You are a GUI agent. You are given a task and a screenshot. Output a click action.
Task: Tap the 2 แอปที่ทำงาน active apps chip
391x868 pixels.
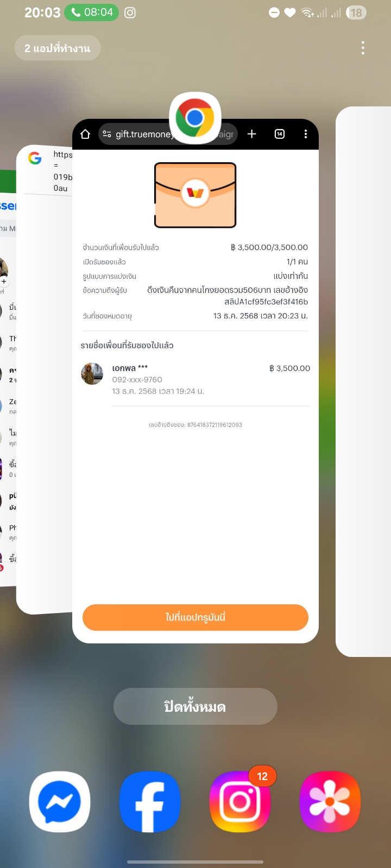click(58, 48)
